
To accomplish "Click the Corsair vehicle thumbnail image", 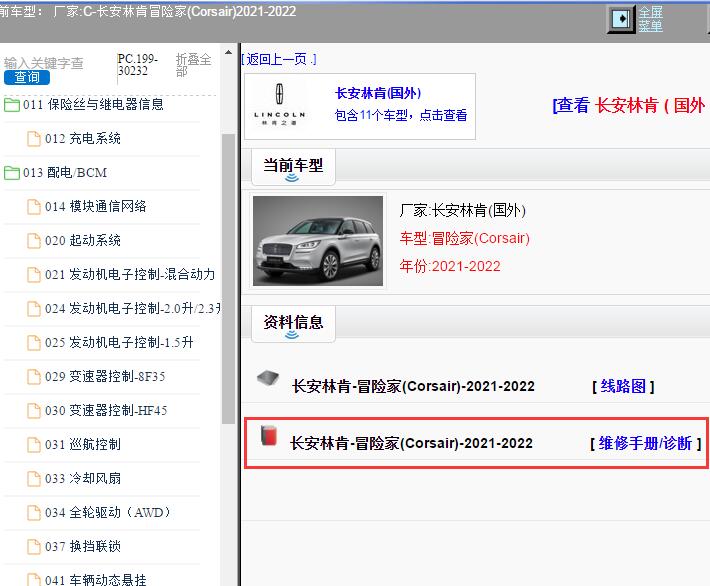I will pyautogui.click(x=318, y=241).
